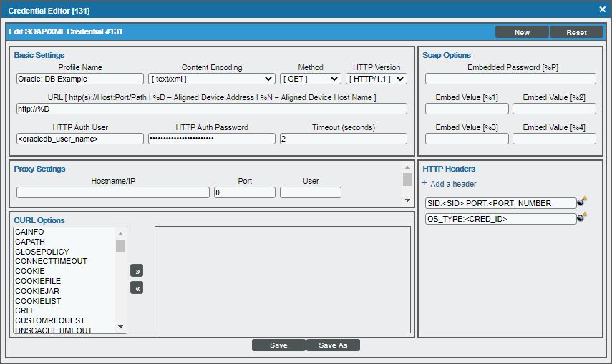Remove the SID header using its bomb icon

pos(581,202)
